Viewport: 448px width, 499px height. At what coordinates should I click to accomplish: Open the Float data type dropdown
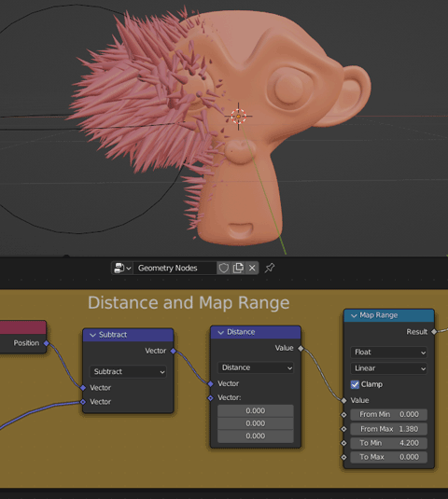[x=389, y=352]
